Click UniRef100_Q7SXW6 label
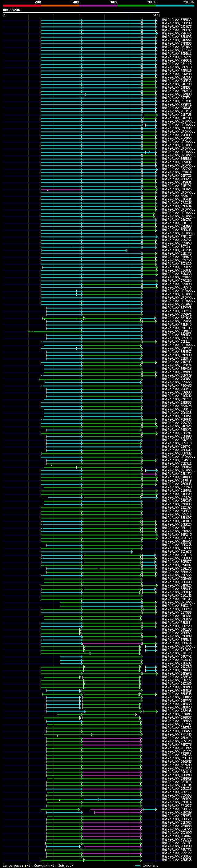 pyautogui.click(x=177, y=203)
